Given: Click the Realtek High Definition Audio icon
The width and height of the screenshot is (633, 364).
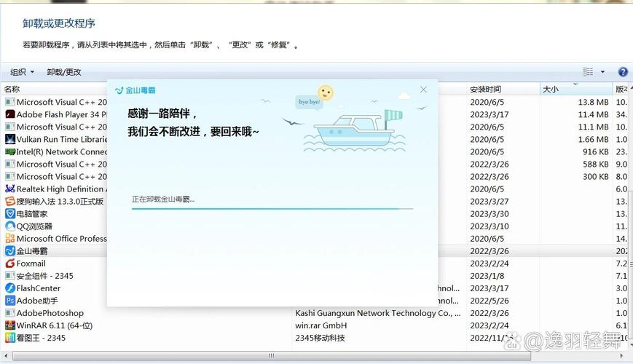Looking at the screenshot, I should (x=10, y=189).
